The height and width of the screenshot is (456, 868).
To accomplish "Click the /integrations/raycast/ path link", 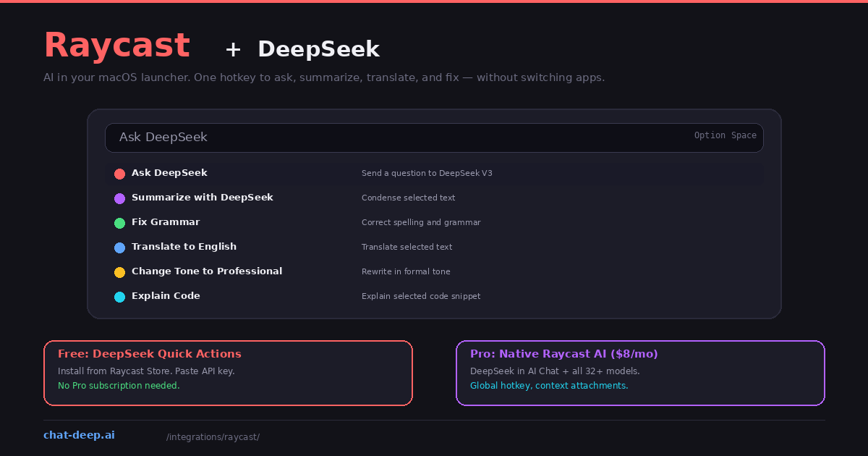I will [213, 436].
